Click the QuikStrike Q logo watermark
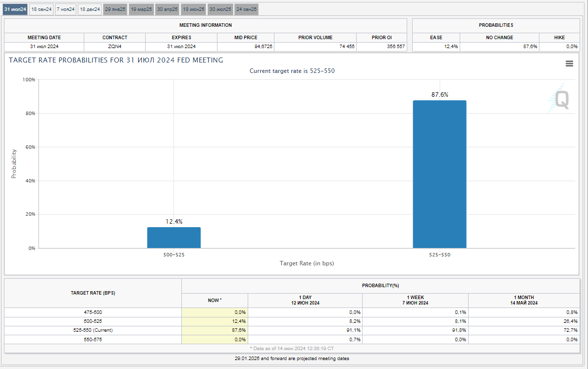 [560, 99]
